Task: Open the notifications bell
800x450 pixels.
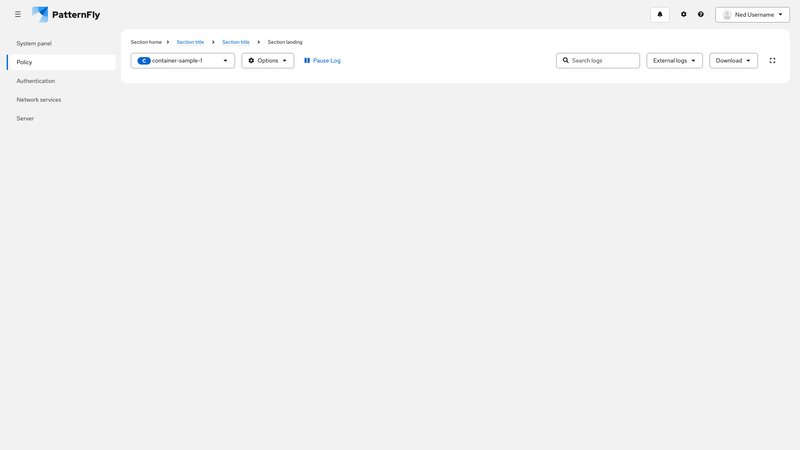Action: point(660,15)
